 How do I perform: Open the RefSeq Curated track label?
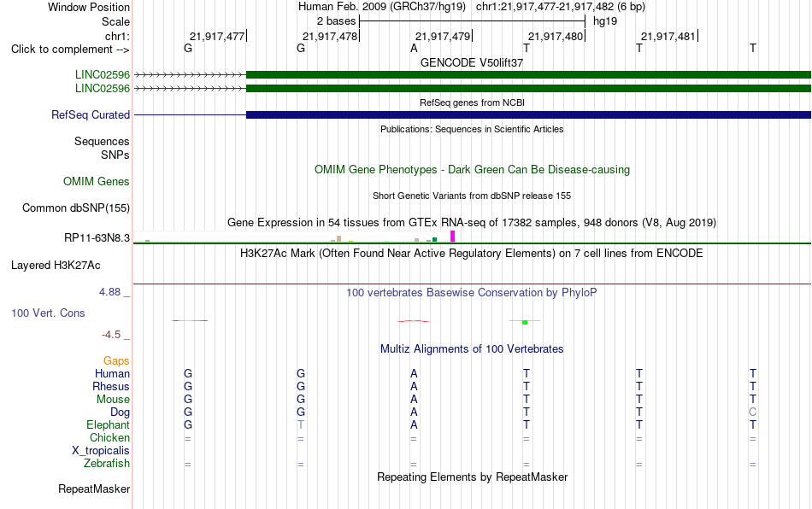point(91,114)
